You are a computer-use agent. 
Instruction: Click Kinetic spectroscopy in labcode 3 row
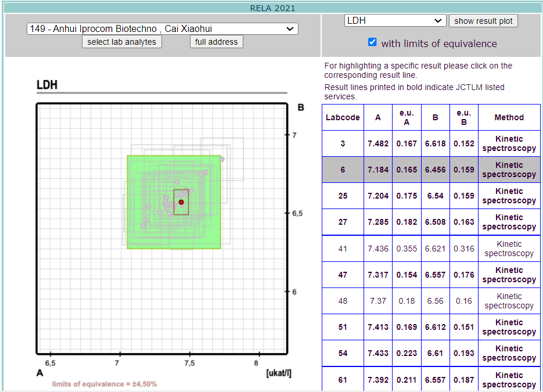point(509,143)
